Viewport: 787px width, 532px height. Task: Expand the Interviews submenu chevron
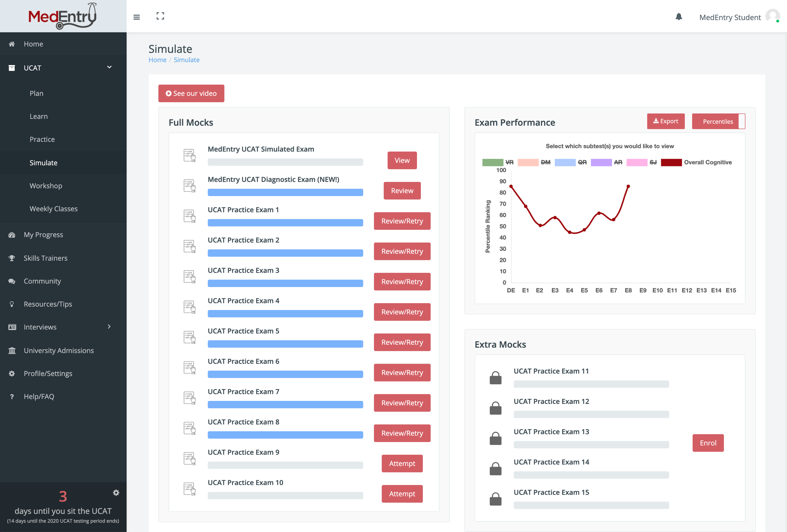109,326
